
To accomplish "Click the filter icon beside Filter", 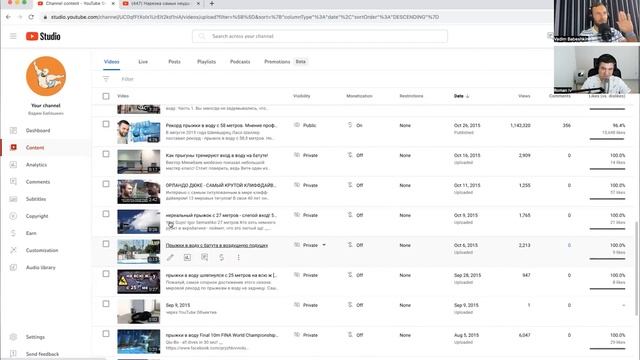I will pos(106,79).
